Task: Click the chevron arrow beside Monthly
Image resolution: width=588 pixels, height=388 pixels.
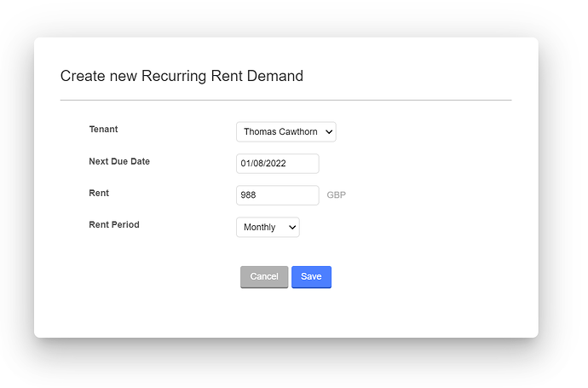Action: (292, 228)
